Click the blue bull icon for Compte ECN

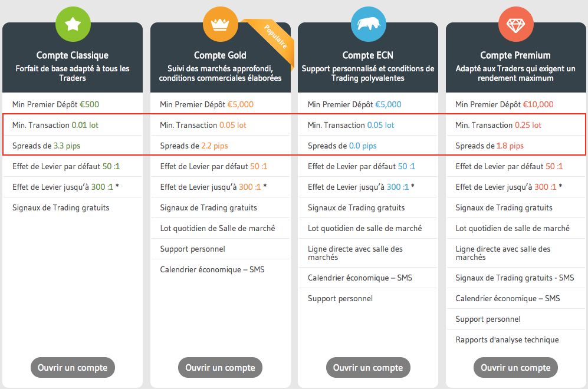tap(368, 24)
